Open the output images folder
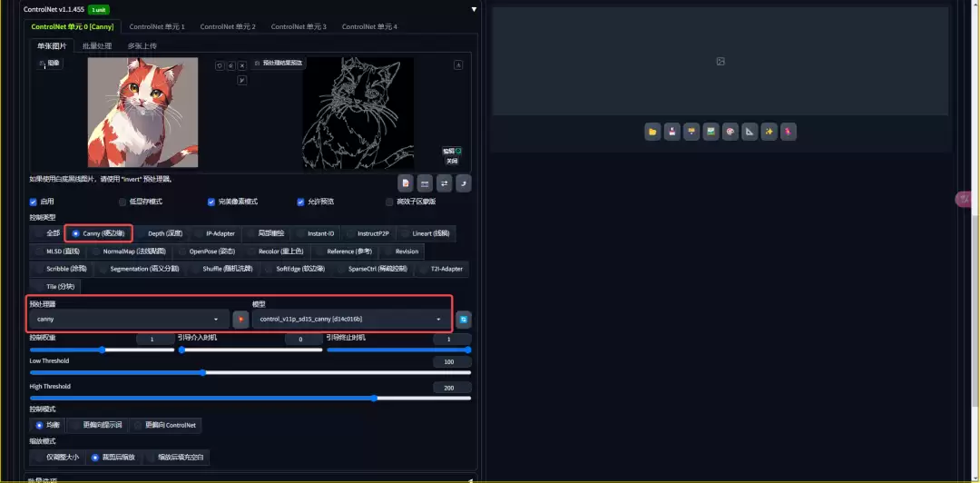 652,132
